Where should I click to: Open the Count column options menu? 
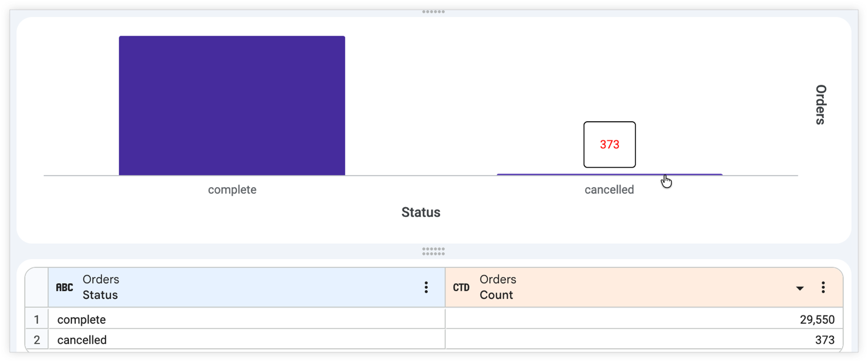[823, 288]
